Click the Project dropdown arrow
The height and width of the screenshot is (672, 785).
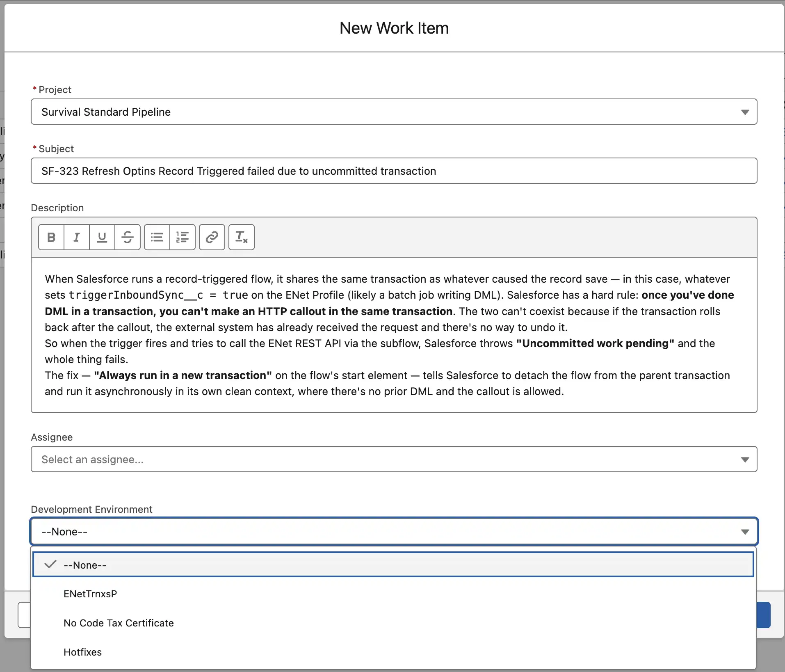(x=745, y=112)
